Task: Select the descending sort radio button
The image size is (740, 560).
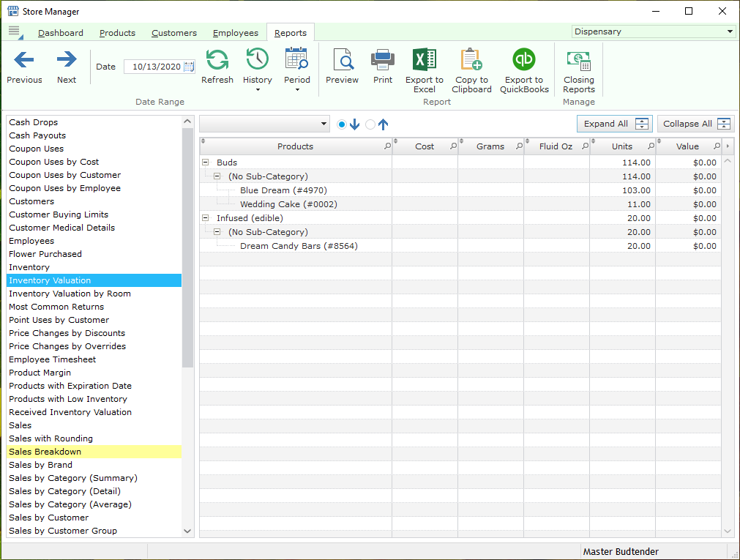Action: point(342,124)
